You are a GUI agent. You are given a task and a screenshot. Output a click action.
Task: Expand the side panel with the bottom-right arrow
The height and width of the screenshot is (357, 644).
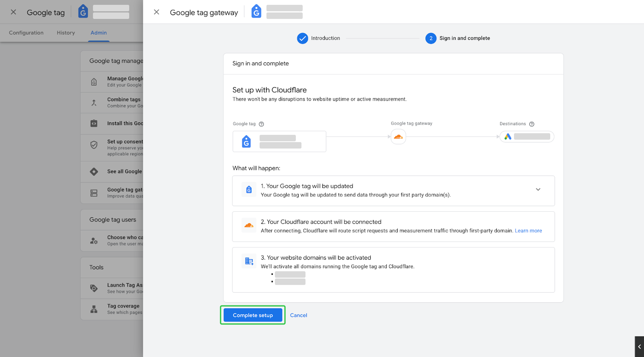639,347
